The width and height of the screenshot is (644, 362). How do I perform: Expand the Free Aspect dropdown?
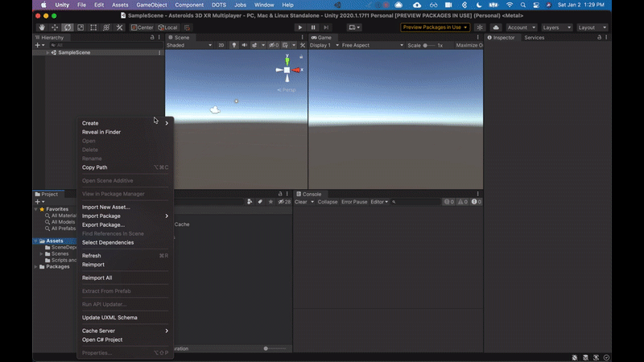tap(358, 46)
